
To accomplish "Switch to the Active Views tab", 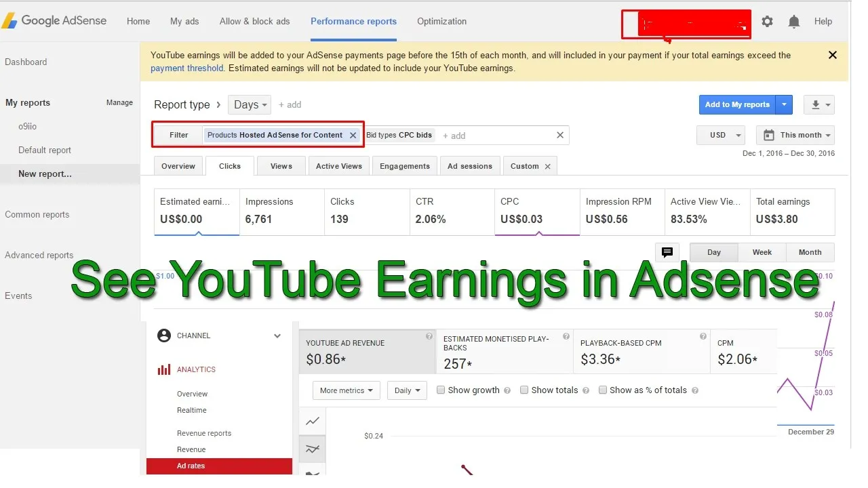I will point(338,165).
